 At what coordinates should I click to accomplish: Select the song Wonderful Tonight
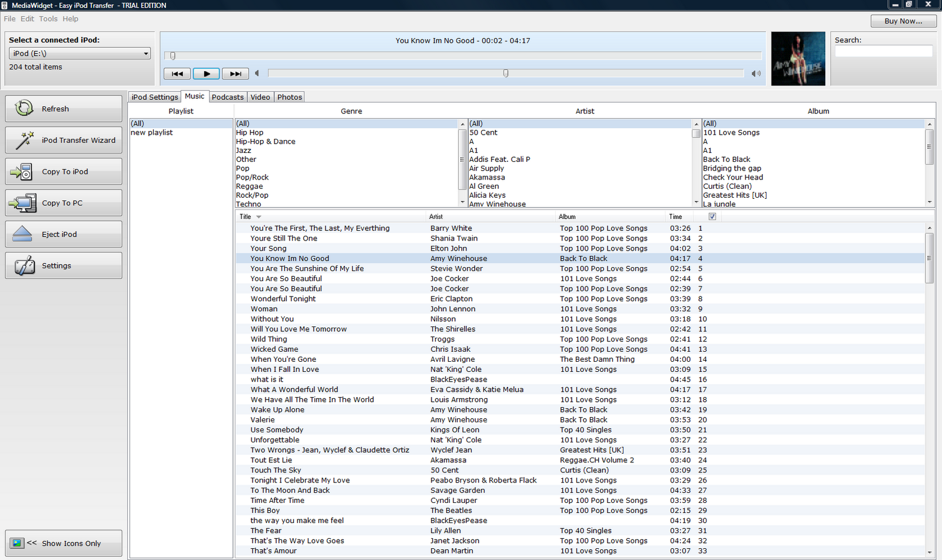[x=283, y=299]
